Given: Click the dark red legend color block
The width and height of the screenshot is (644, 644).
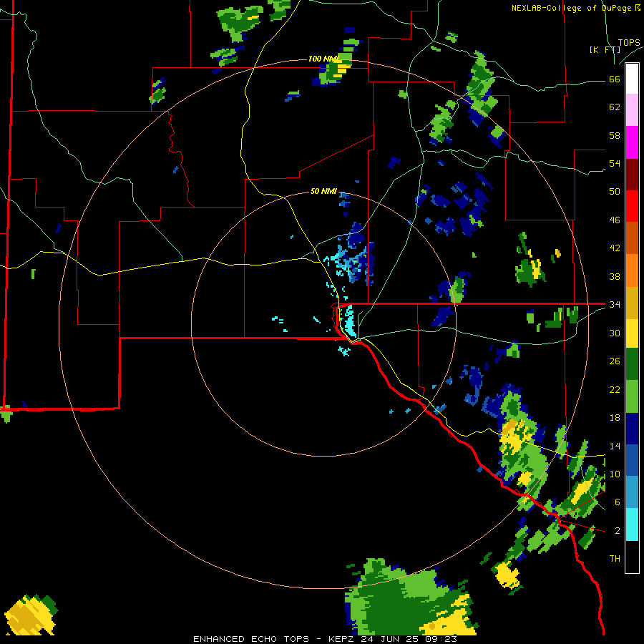Looking at the screenshot, I should 632,174.
